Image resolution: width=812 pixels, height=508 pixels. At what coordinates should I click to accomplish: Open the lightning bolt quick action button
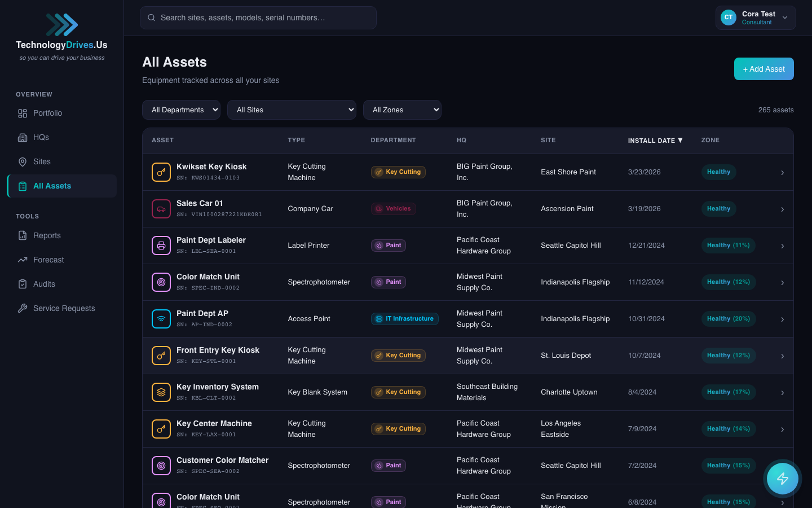(x=782, y=479)
